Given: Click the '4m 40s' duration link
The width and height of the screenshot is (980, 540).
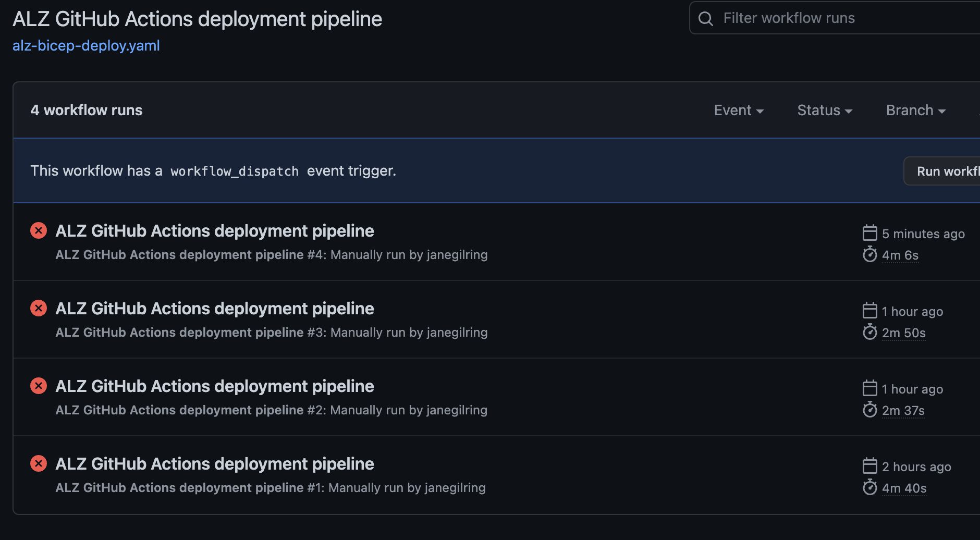Looking at the screenshot, I should click(903, 488).
